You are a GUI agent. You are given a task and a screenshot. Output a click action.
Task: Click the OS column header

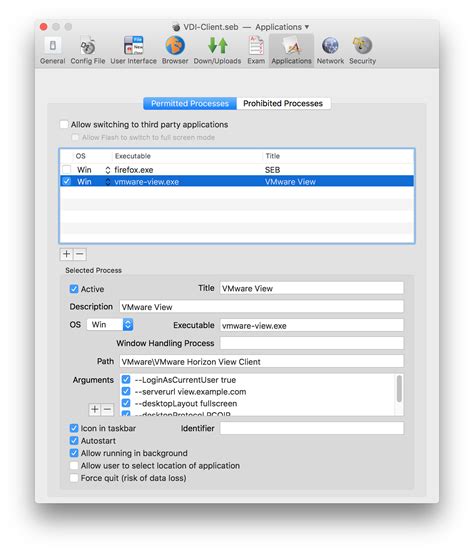[80, 156]
